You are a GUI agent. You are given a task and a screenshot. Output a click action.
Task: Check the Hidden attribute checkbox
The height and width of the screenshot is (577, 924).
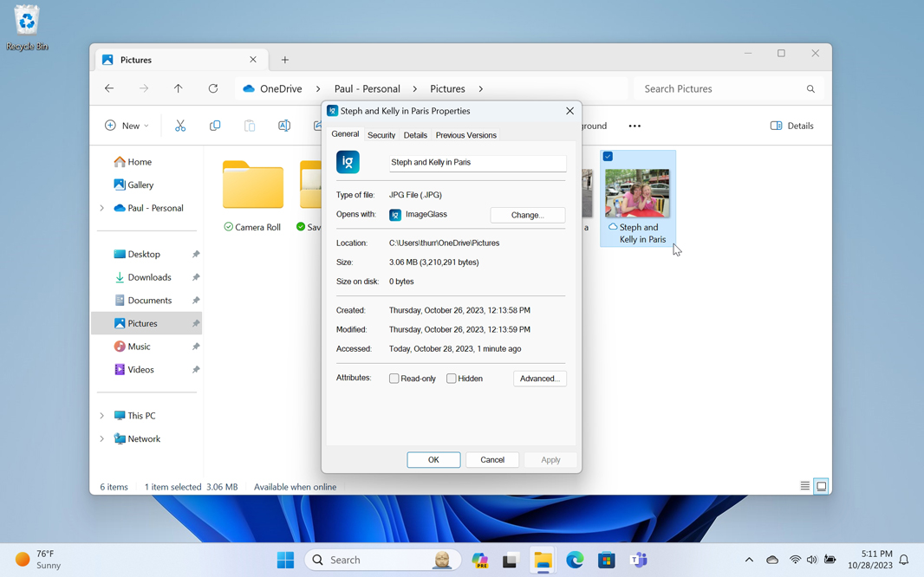[452, 379]
